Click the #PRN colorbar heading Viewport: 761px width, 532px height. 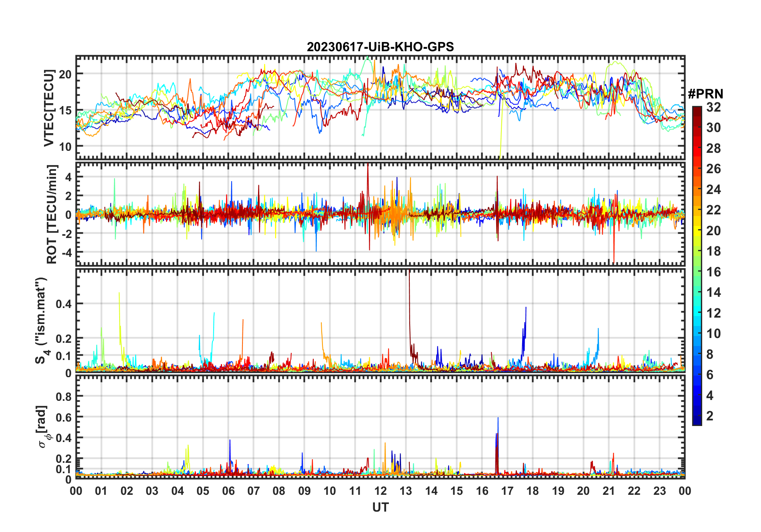pyautogui.click(x=706, y=94)
